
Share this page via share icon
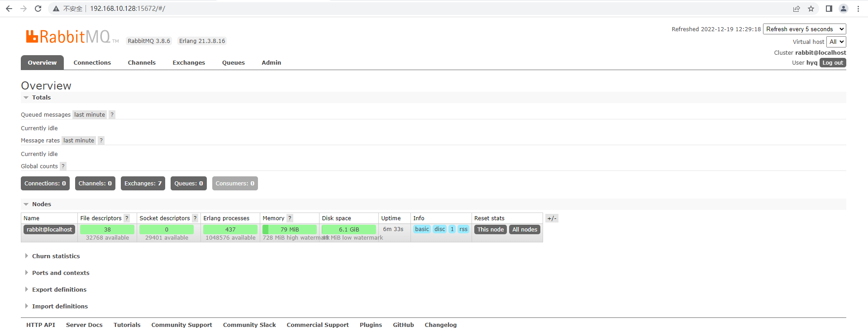pos(796,9)
